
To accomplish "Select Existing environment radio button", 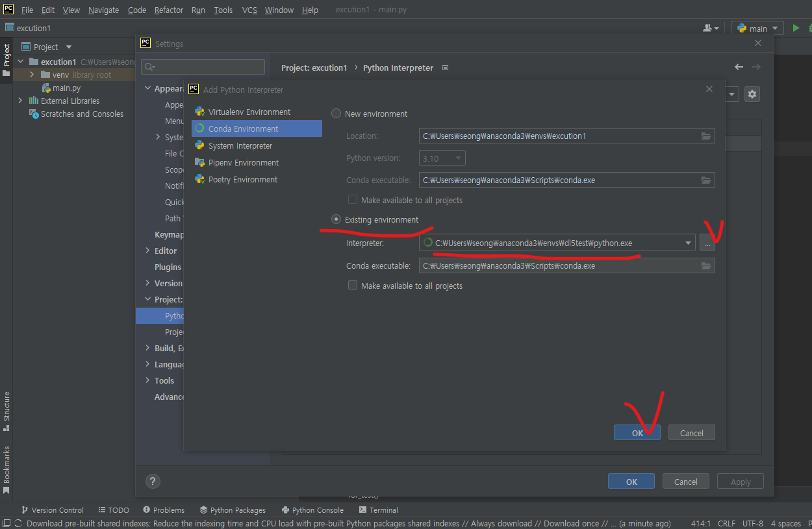I will pyautogui.click(x=336, y=219).
